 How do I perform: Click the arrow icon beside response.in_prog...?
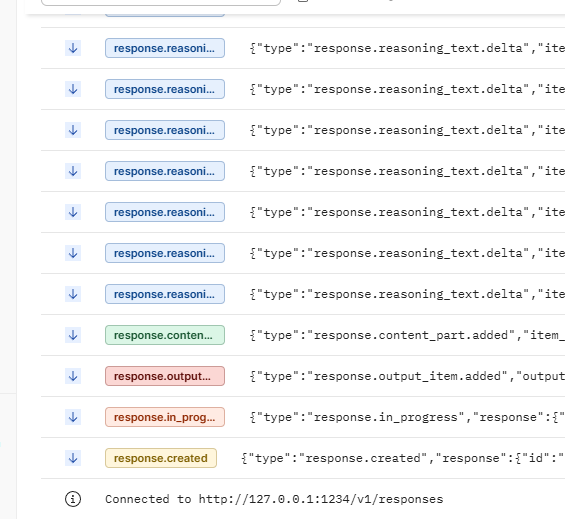tap(73, 417)
